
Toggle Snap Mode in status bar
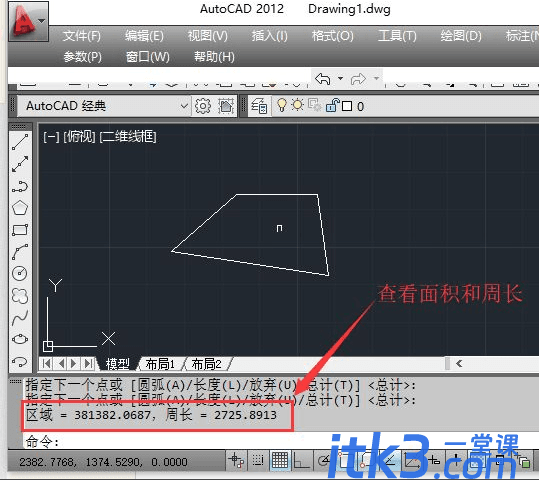click(x=258, y=460)
